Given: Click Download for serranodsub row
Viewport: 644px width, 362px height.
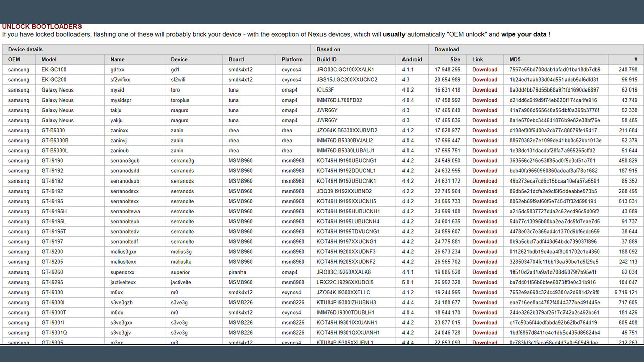Looking at the screenshot, I should point(485,181).
